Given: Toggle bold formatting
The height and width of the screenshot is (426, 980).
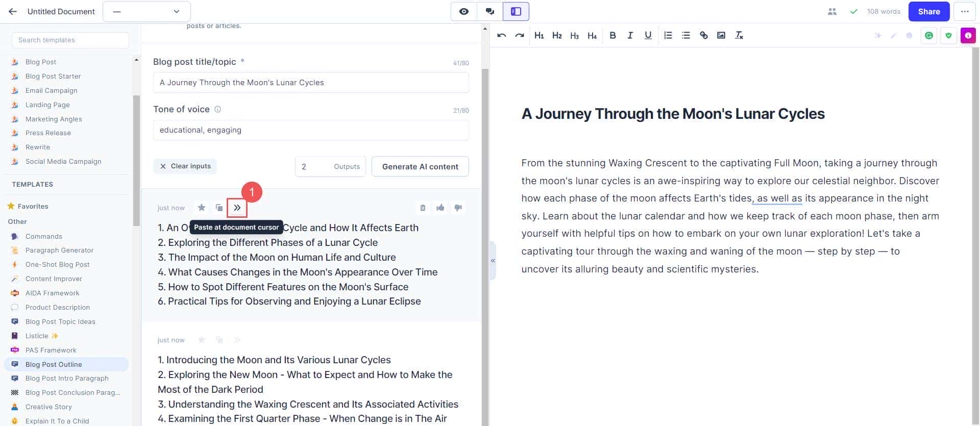Looking at the screenshot, I should pos(612,35).
